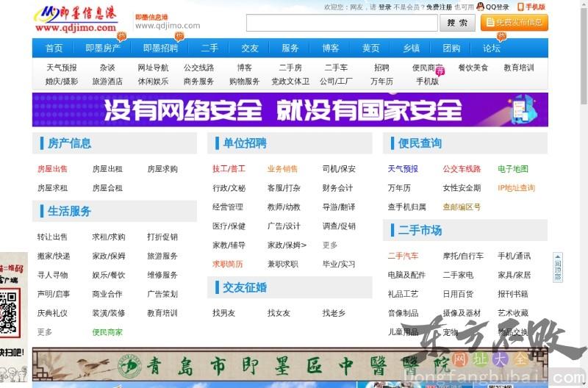This screenshot has width=588, height=388.
Task: Open 摩托/自行车 link
Action: point(463,256)
